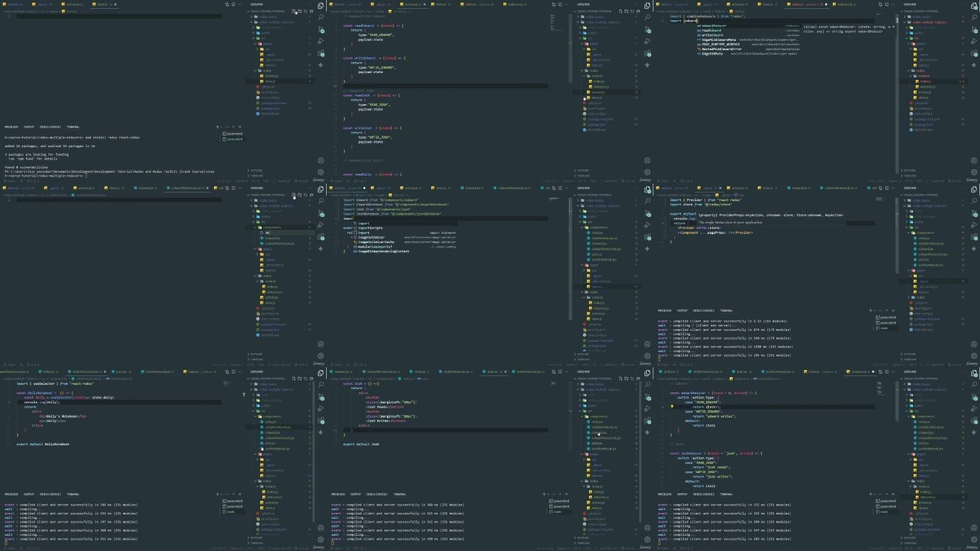
Task: Switch to actions.js tab in the npm install window
Action: (x=73, y=4)
